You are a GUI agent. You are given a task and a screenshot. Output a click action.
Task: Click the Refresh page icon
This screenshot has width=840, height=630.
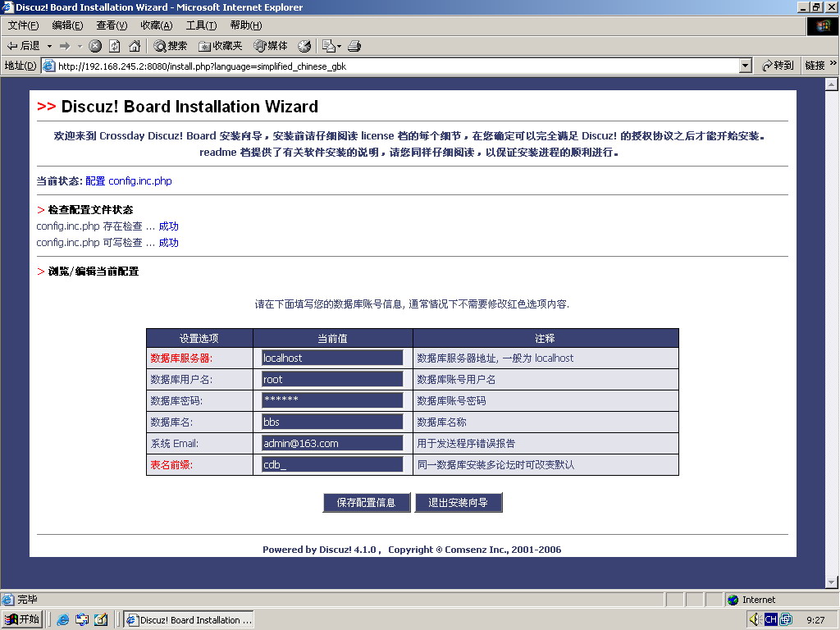pos(115,46)
